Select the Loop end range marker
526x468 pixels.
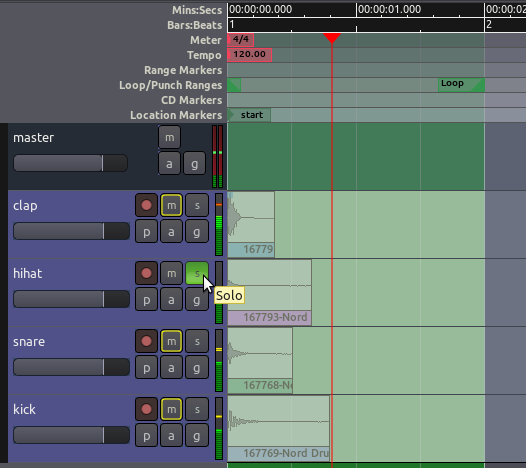(x=461, y=85)
